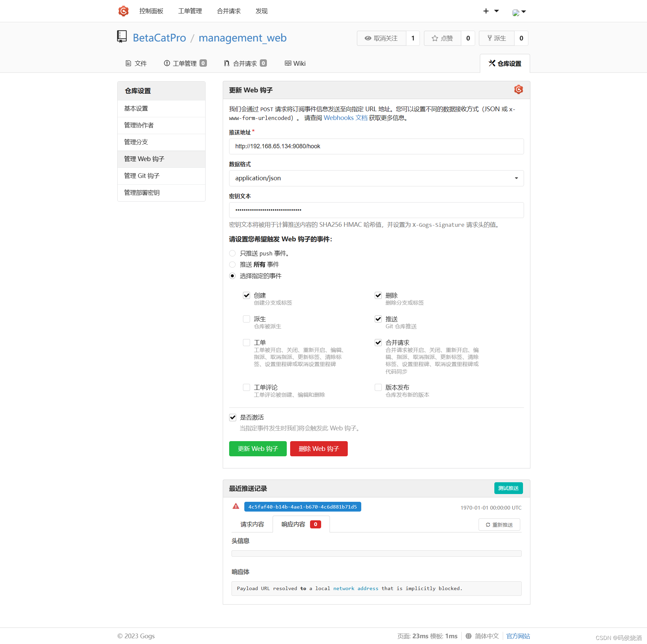Open 工单管理 in the top navigation
Viewport: 647px width, 644px height.
[x=190, y=11]
